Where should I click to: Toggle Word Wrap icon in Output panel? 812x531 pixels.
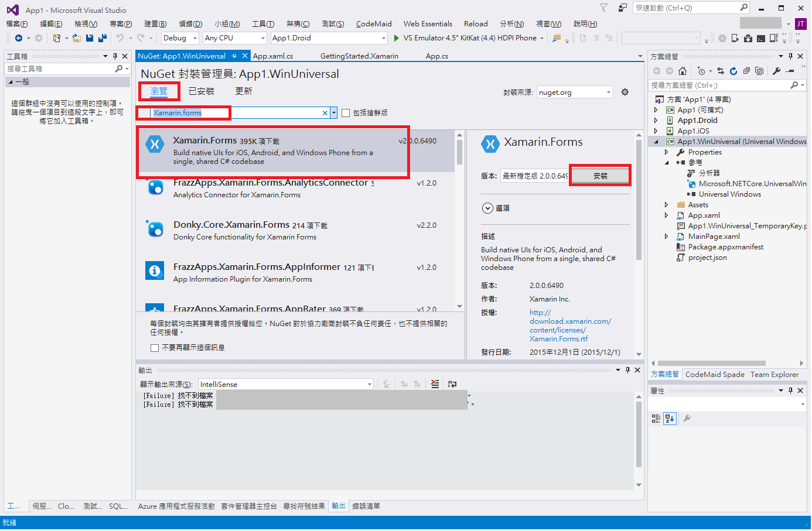tap(452, 384)
